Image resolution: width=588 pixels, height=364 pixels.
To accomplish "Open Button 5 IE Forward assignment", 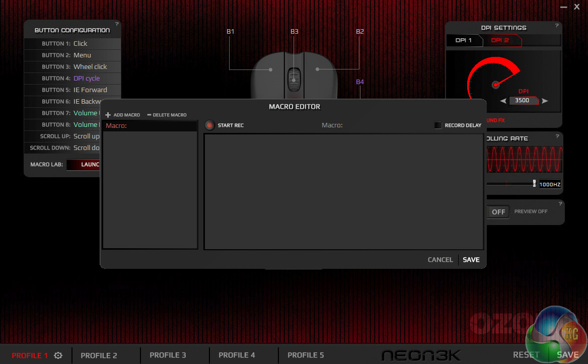I will [x=72, y=90].
